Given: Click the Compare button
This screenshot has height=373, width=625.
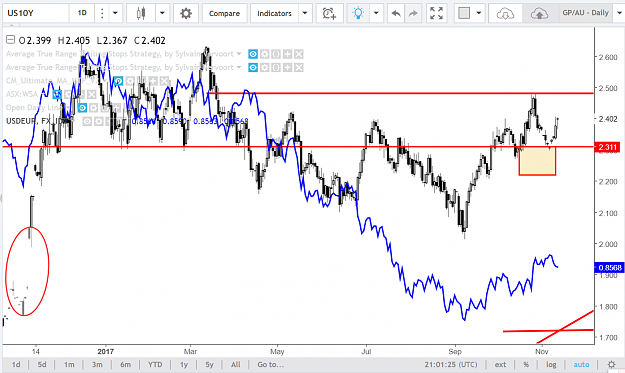Looking at the screenshot, I should click(x=224, y=14).
